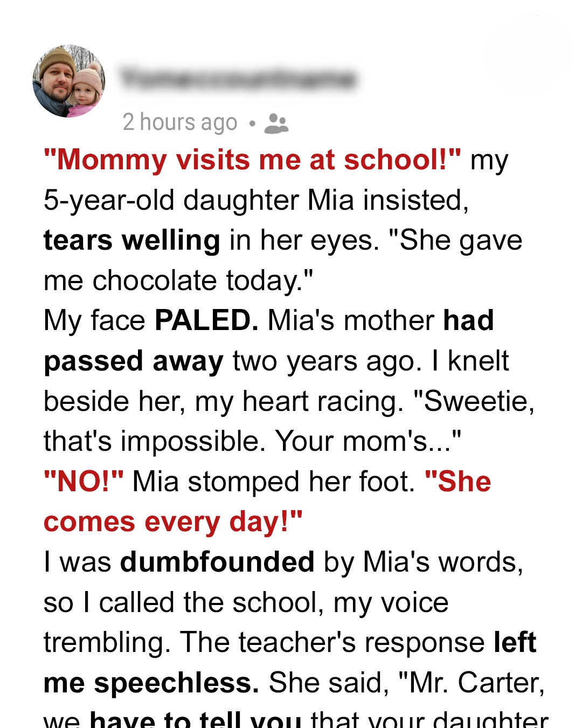582x728 pixels.
Task: Click the red "Mommy visits me at school!" quote
Action: tap(252, 160)
